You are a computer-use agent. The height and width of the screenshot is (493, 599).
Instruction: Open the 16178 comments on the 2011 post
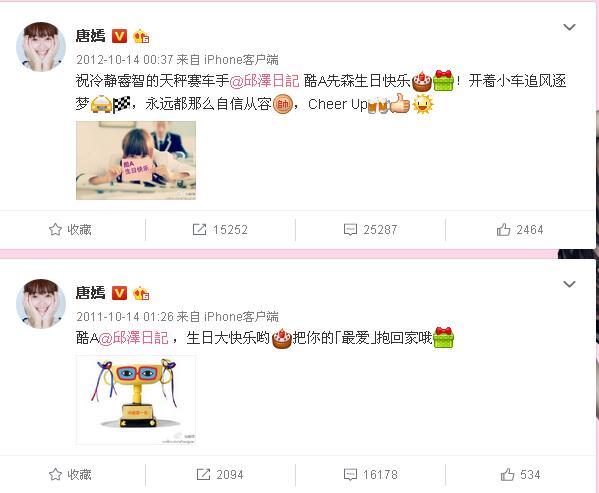(x=371, y=475)
